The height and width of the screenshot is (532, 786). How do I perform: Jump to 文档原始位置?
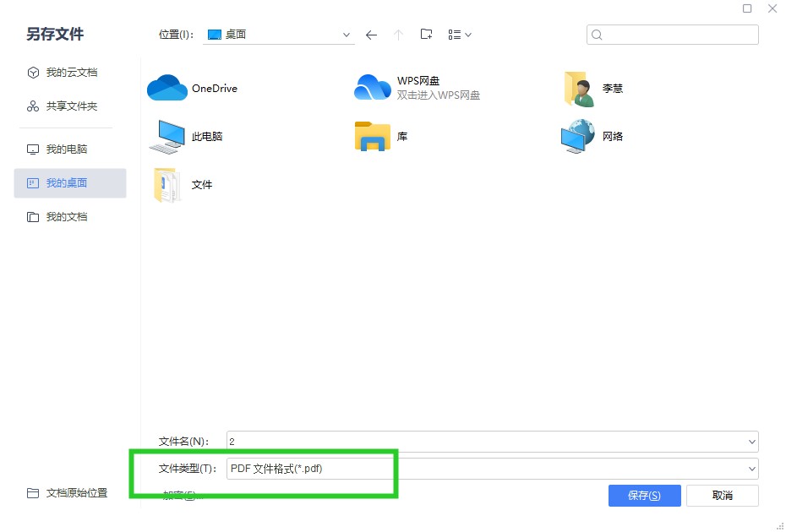[67, 493]
